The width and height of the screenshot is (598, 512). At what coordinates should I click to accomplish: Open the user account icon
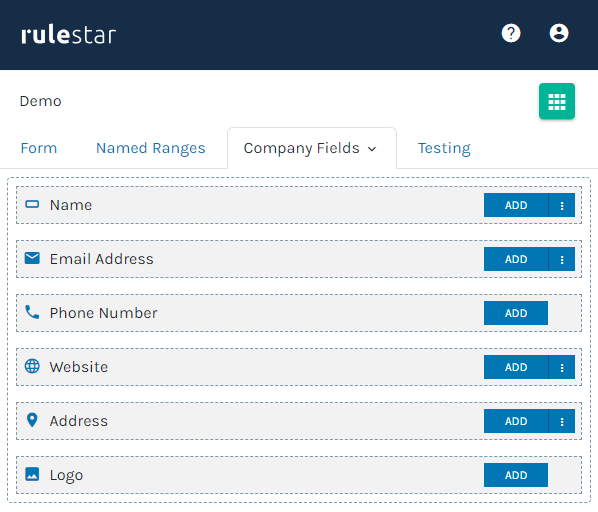(559, 33)
